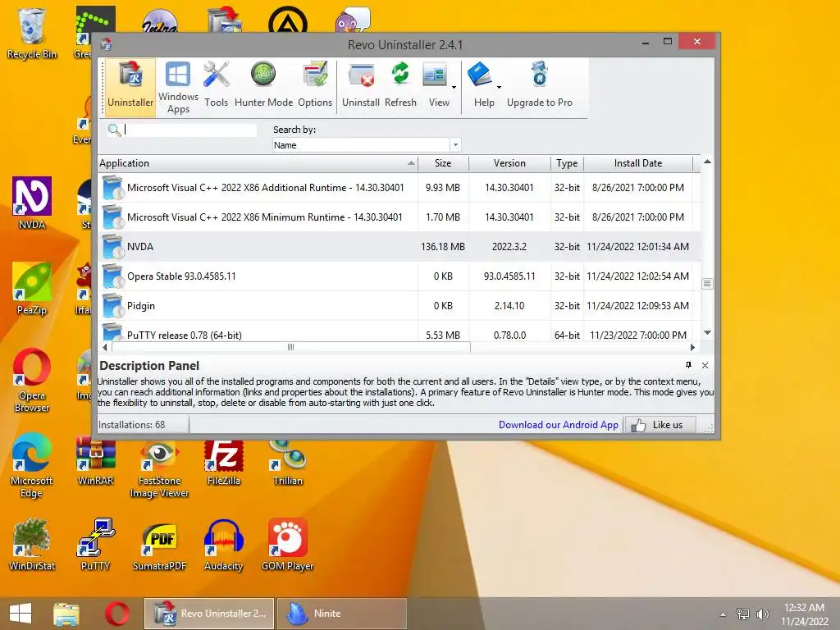The height and width of the screenshot is (630, 840).
Task: Sort by the Application column header
Action: (258, 163)
